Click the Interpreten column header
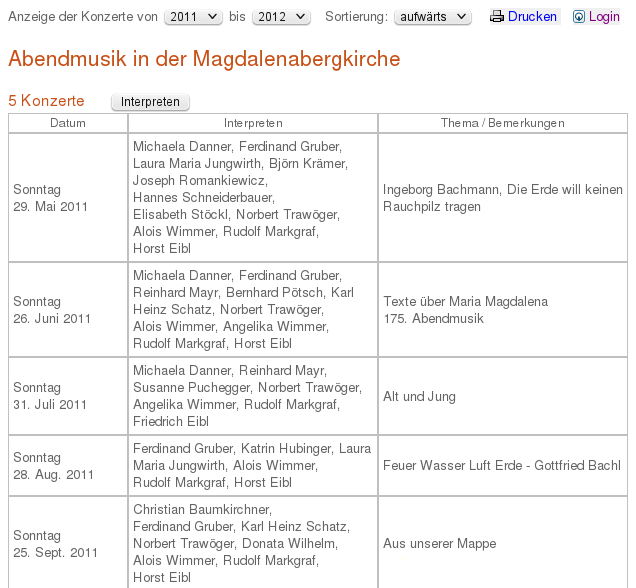This screenshot has width=636, height=588. click(253, 123)
